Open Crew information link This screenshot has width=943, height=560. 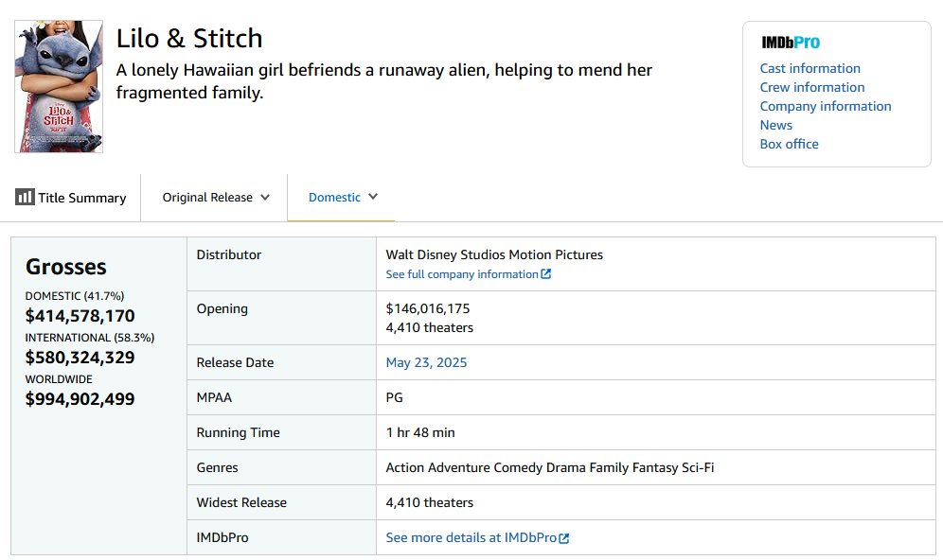[x=812, y=87]
